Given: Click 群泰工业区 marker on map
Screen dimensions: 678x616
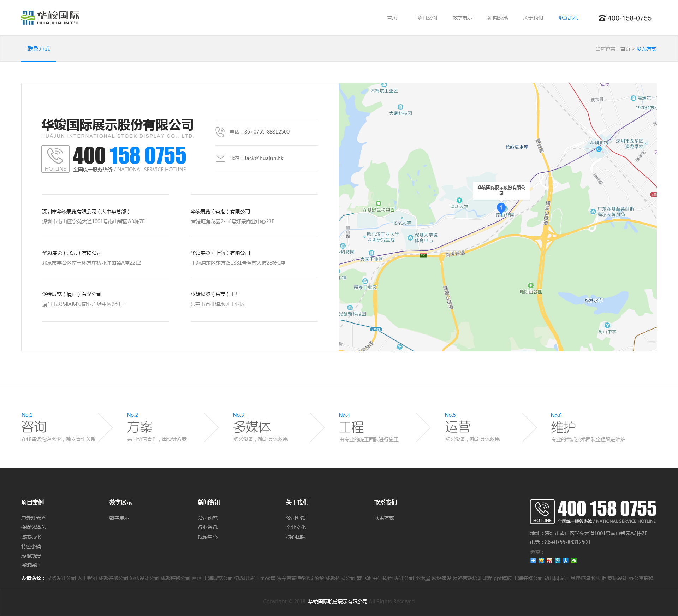Looking at the screenshot, I should (x=365, y=281).
